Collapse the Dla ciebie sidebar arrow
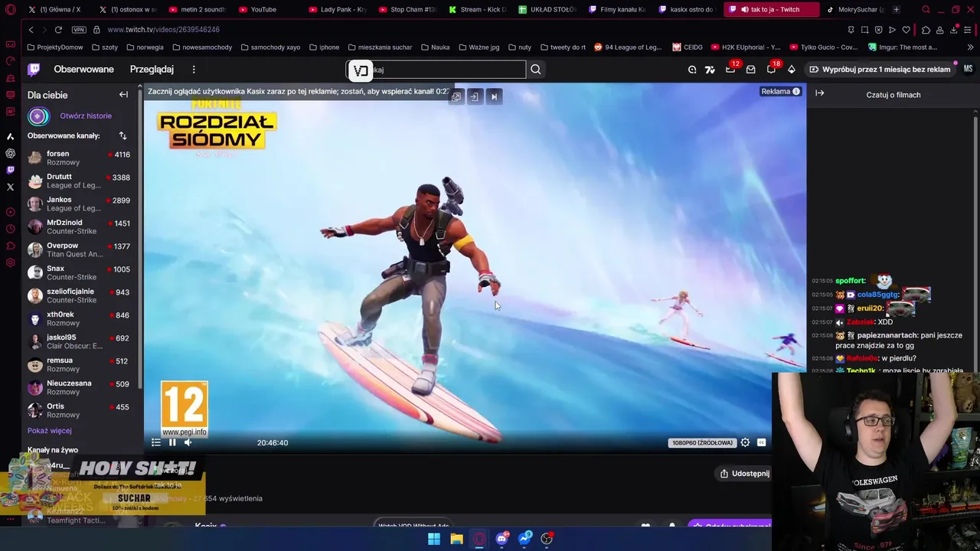980x551 pixels. [123, 95]
